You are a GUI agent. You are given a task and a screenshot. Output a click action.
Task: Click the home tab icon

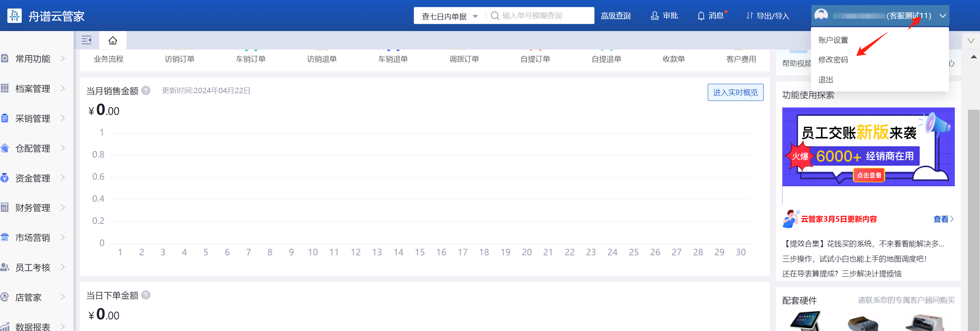[112, 40]
